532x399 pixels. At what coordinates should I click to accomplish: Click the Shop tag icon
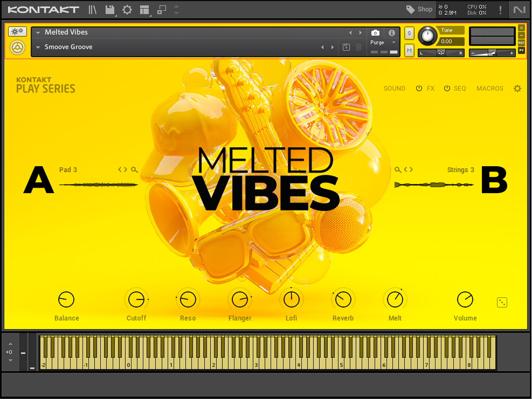pyautogui.click(x=410, y=9)
